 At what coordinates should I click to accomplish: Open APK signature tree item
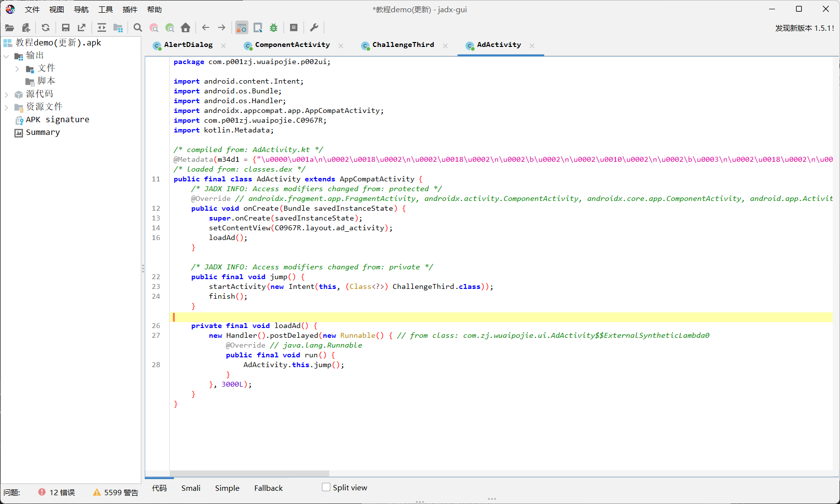click(58, 119)
